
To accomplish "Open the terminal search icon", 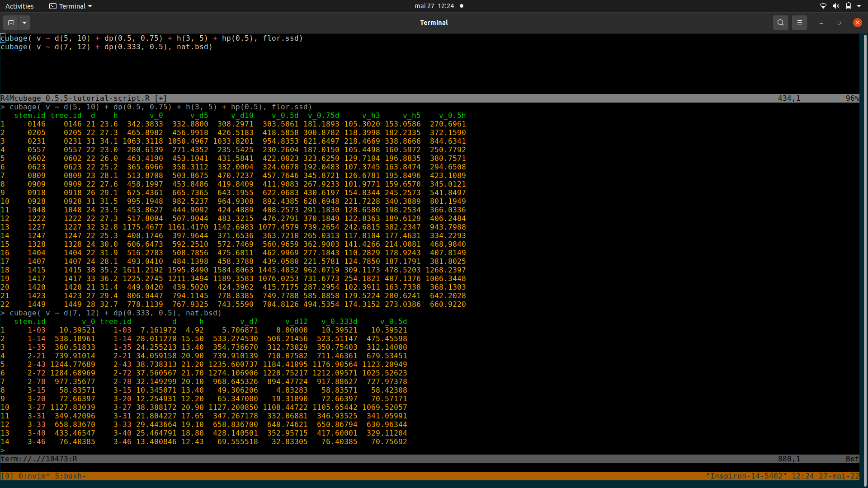I will click(780, 23).
